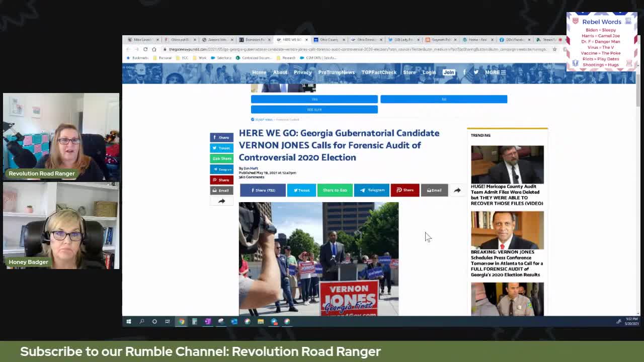Click the Share (732) Facebook button

coord(262,190)
